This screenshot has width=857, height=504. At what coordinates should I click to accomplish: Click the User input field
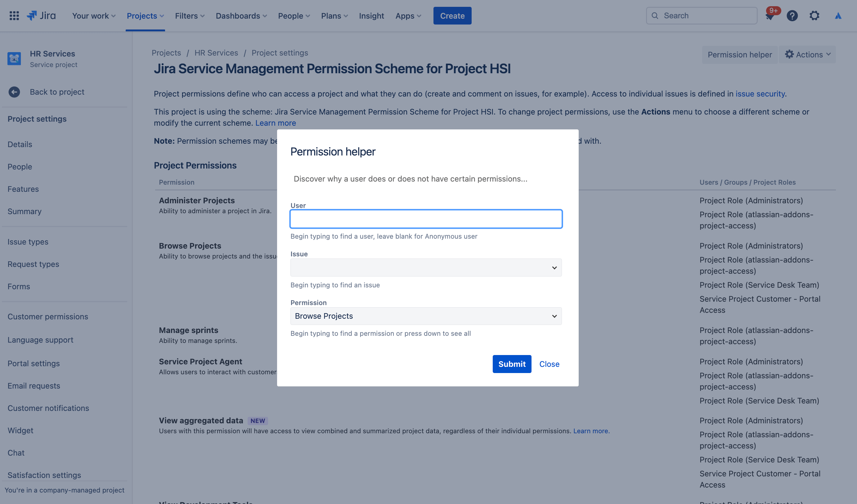426,218
